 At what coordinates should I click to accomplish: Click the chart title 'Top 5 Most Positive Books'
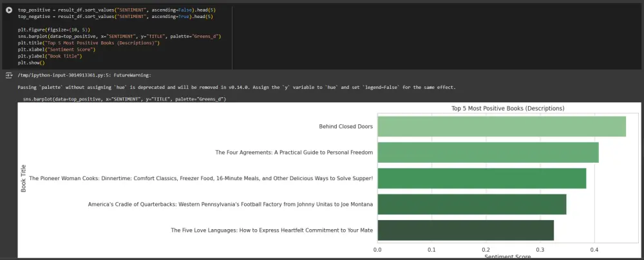pyautogui.click(x=507, y=108)
